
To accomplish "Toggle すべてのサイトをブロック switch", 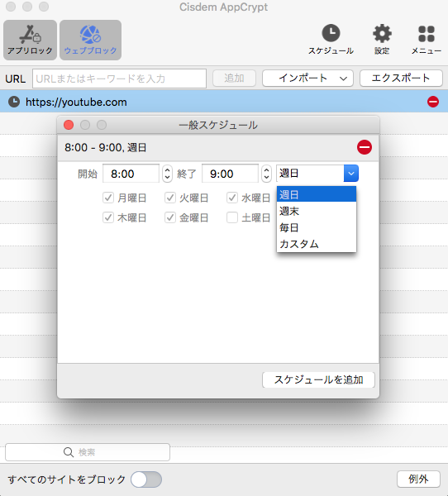I will pyautogui.click(x=146, y=479).
